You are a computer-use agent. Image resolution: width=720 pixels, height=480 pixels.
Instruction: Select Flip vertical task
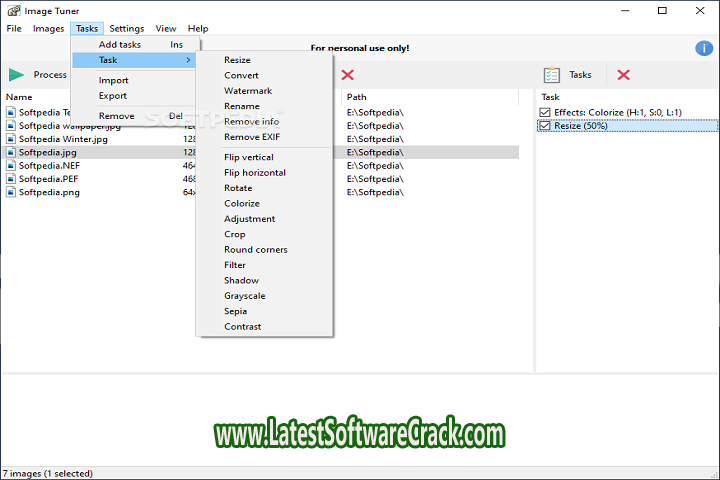pos(264,157)
